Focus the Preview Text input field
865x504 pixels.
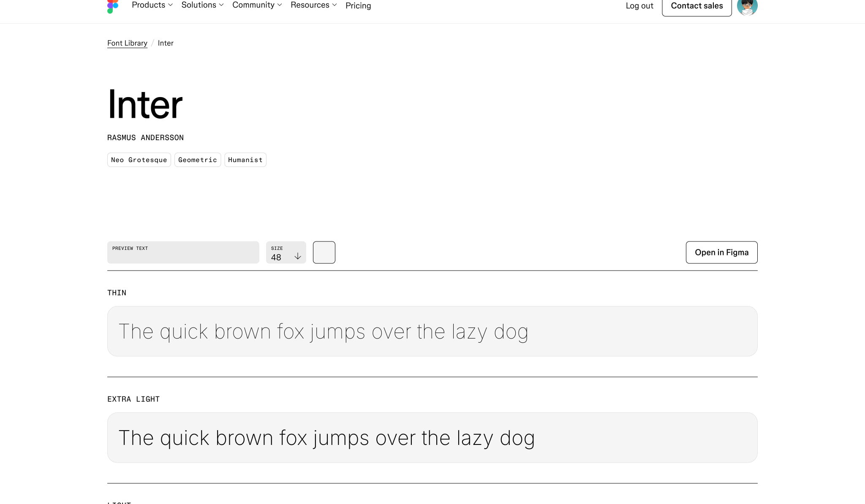point(183,252)
